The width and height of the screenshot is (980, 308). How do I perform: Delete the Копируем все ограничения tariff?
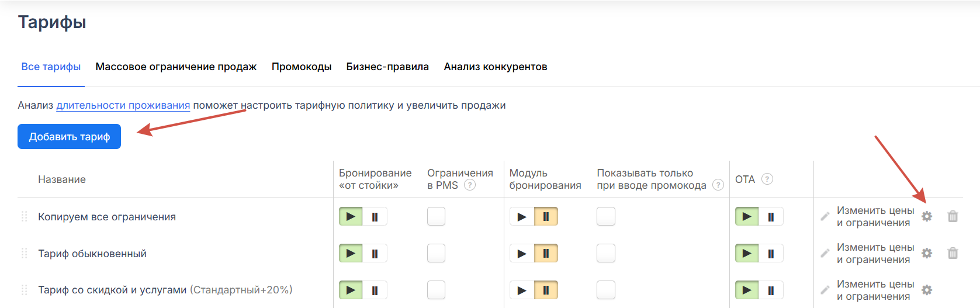coord(953,216)
